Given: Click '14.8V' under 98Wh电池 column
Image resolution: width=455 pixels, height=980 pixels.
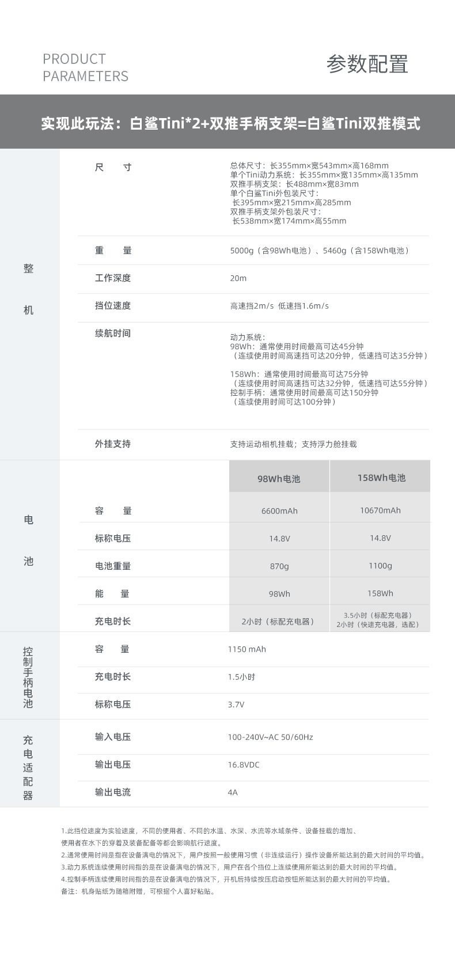Looking at the screenshot, I should (x=279, y=539).
